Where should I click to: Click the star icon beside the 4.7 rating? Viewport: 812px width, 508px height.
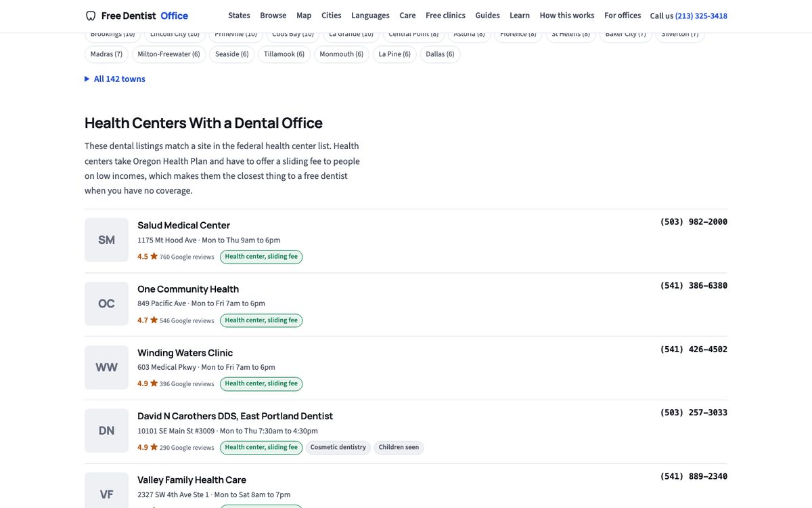pyautogui.click(x=154, y=320)
